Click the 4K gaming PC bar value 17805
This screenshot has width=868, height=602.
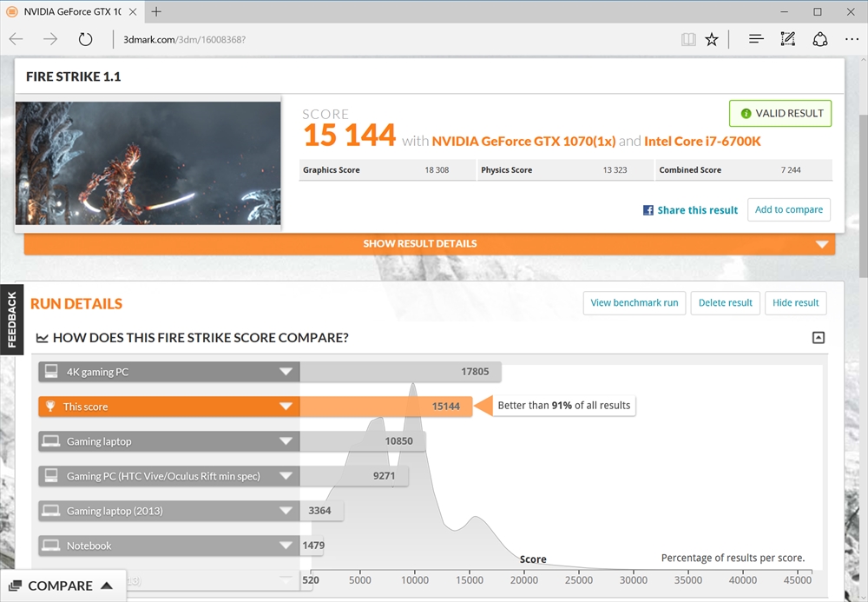coord(475,372)
